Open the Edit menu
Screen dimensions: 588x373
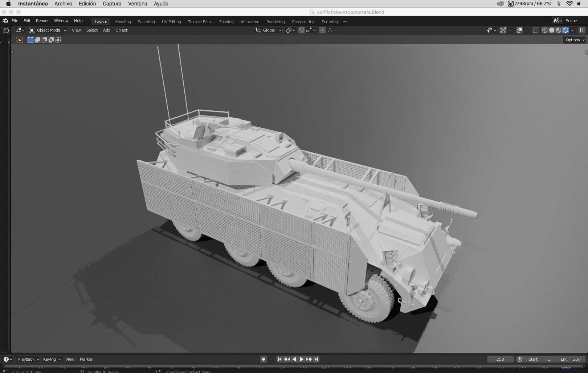[27, 21]
